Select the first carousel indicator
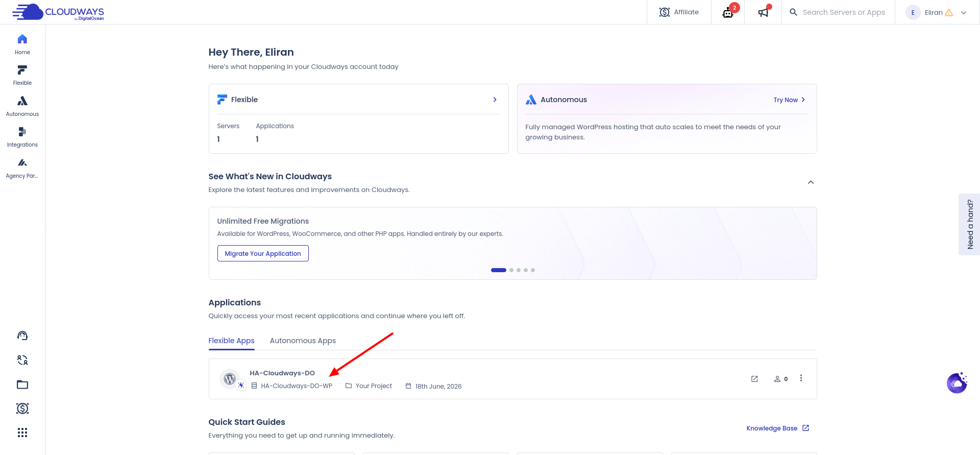Screen dimensions: 980x455 pos(499,270)
